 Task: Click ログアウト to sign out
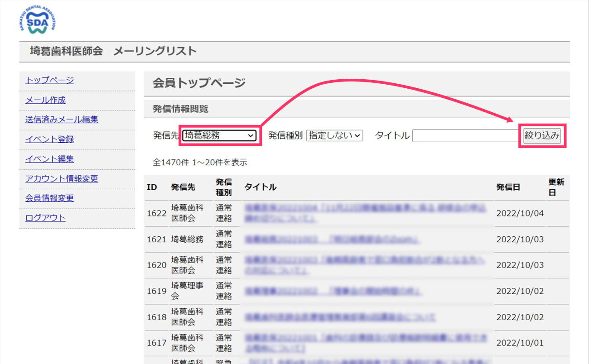[x=45, y=218]
